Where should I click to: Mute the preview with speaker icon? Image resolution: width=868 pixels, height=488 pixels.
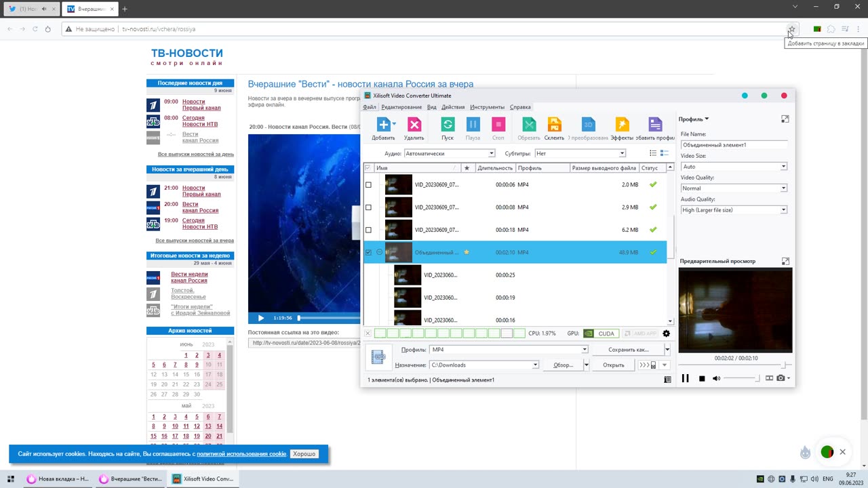pos(716,378)
